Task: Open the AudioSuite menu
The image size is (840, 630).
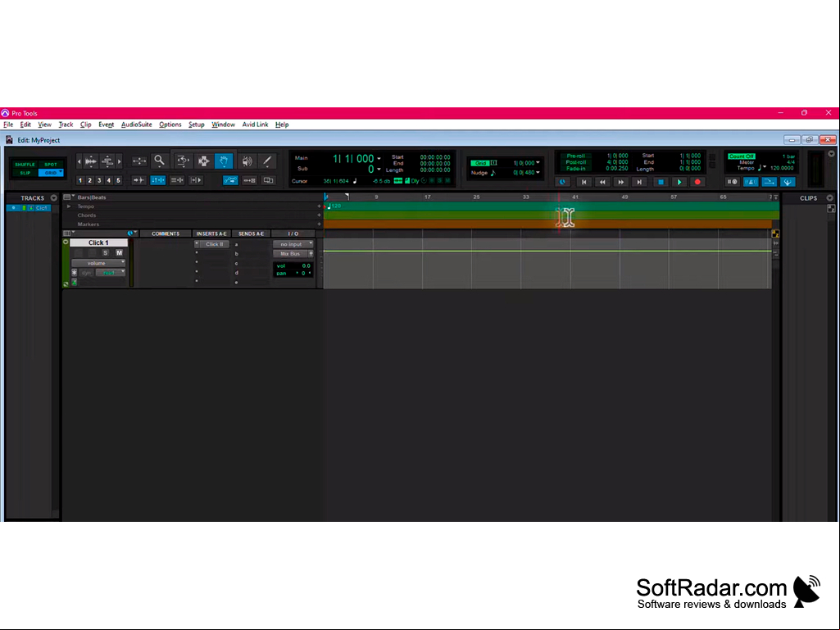Action: [137, 125]
